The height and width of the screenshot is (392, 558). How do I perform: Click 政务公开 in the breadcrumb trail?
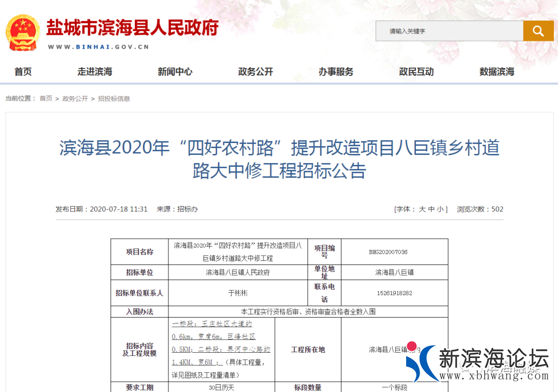coord(75,98)
